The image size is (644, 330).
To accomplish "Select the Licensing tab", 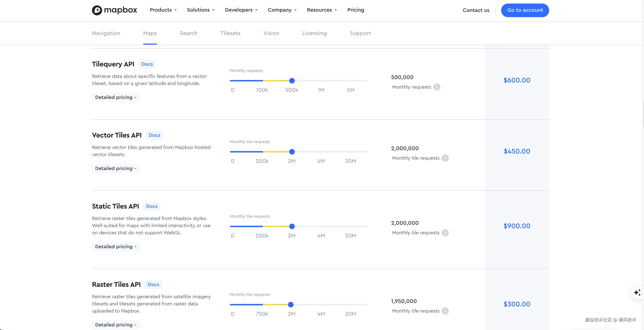I will (x=314, y=33).
